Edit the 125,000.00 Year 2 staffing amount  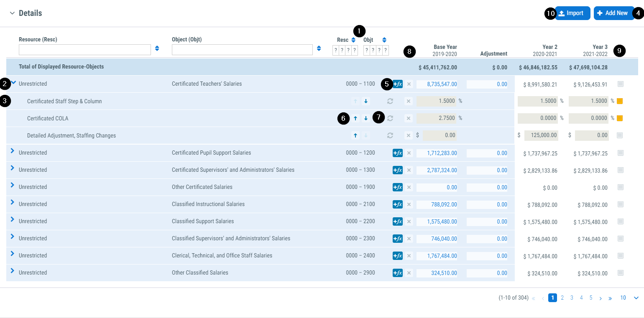tap(541, 135)
